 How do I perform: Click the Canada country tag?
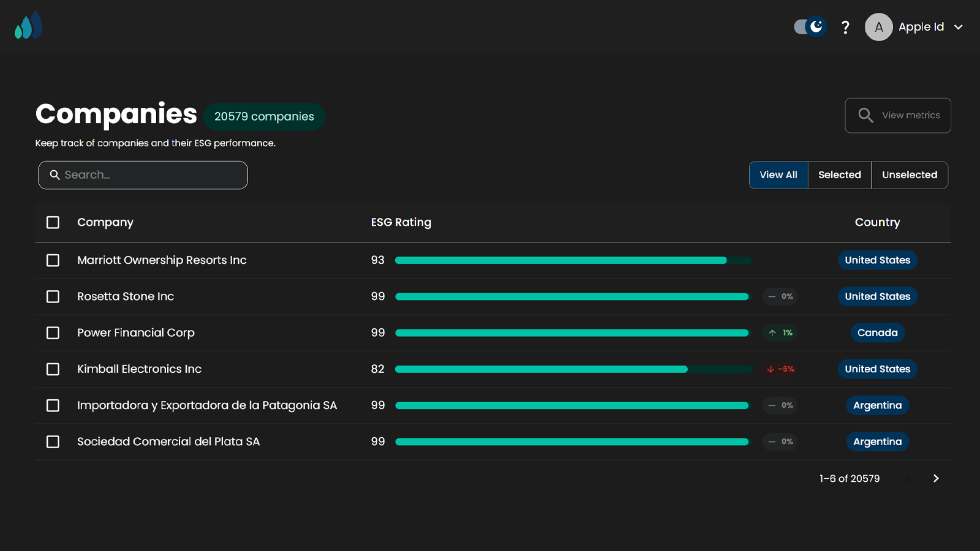[877, 332]
